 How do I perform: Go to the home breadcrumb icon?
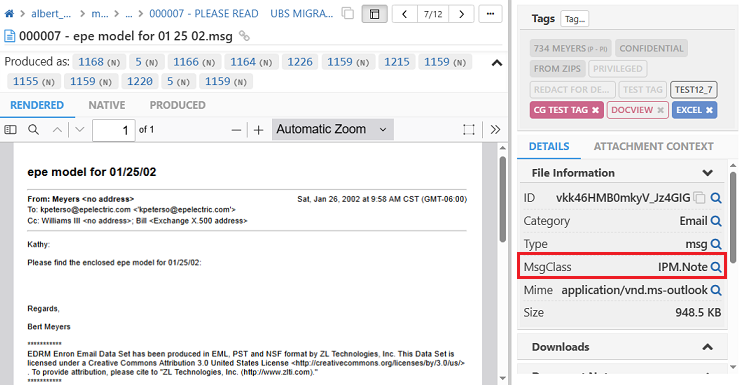pos(9,14)
